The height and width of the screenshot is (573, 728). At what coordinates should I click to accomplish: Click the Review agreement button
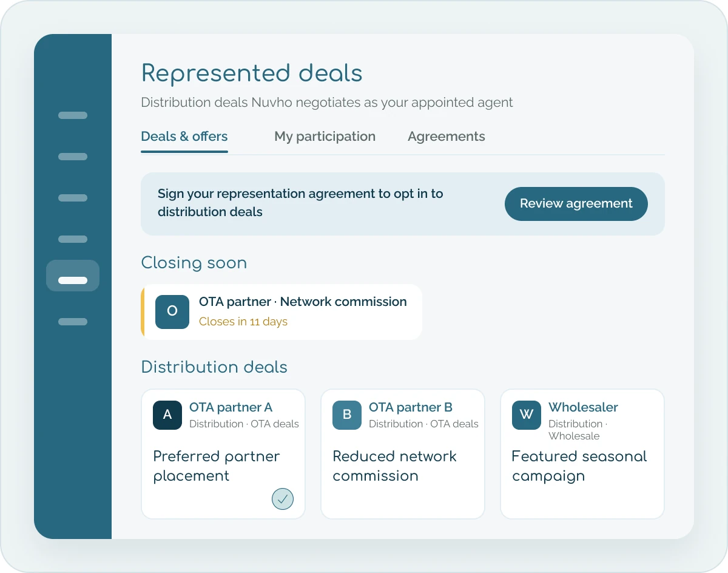coord(576,204)
